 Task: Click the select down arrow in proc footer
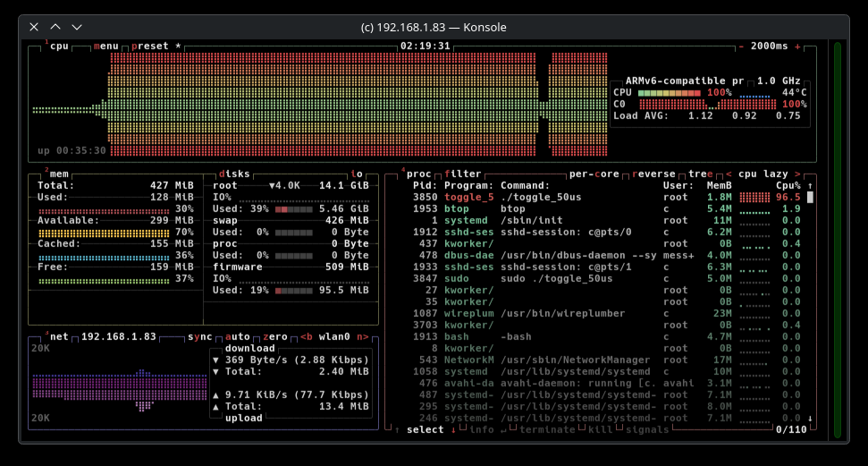[452, 429]
